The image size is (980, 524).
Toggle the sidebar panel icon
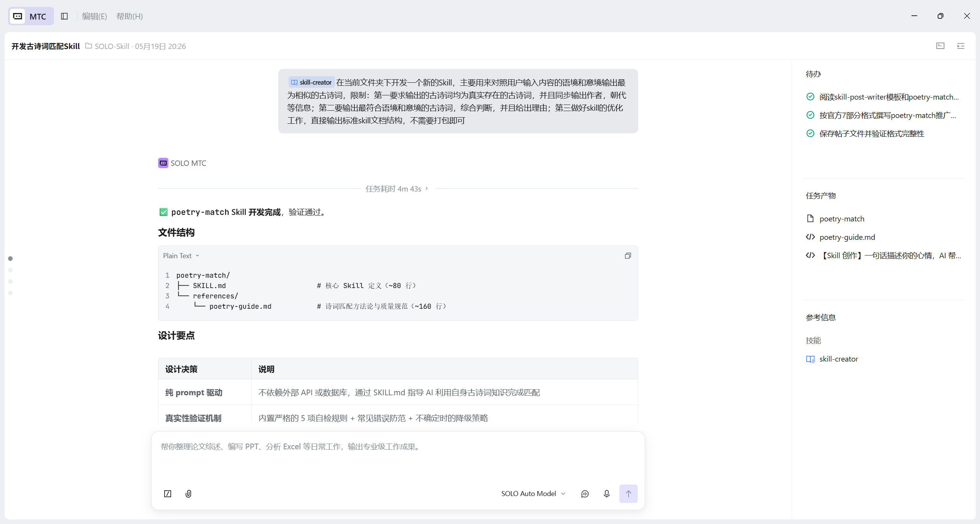pyautogui.click(x=64, y=16)
